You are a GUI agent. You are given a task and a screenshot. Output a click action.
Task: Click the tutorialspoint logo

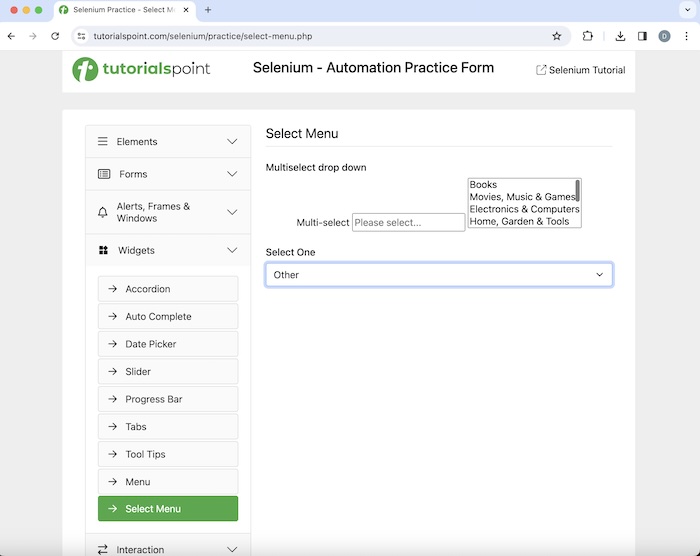click(141, 69)
